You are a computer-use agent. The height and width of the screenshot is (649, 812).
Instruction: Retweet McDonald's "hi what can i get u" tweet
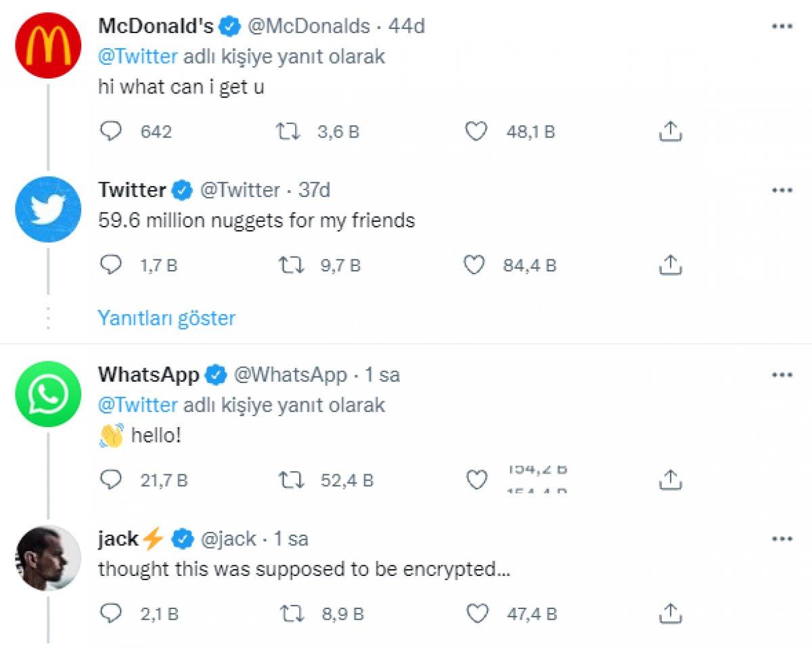point(288,131)
